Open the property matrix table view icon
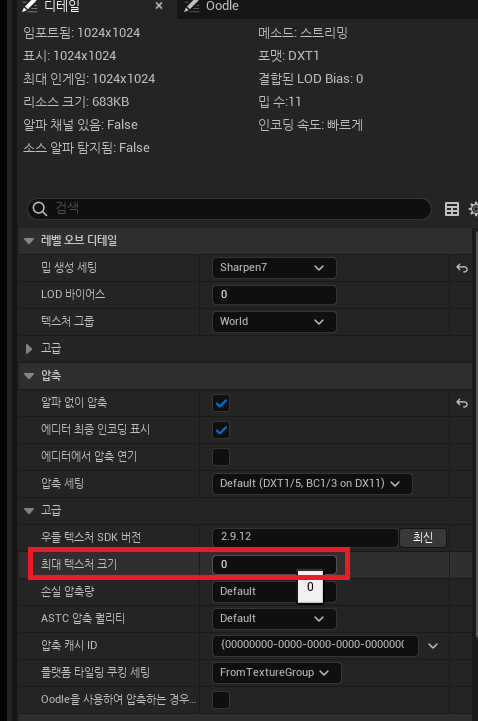478x721 pixels. click(x=451, y=209)
